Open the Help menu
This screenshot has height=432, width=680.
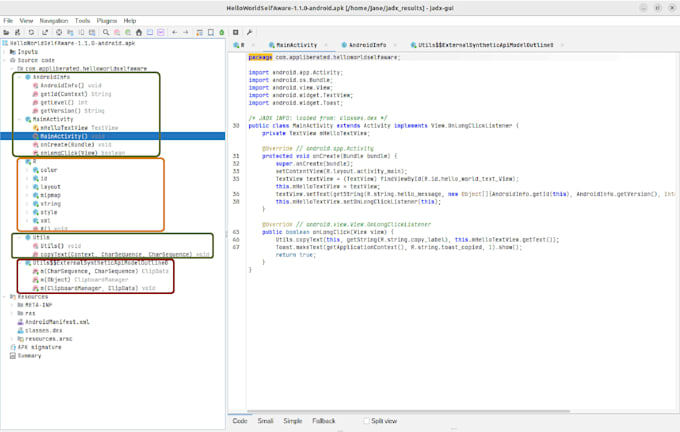click(130, 20)
